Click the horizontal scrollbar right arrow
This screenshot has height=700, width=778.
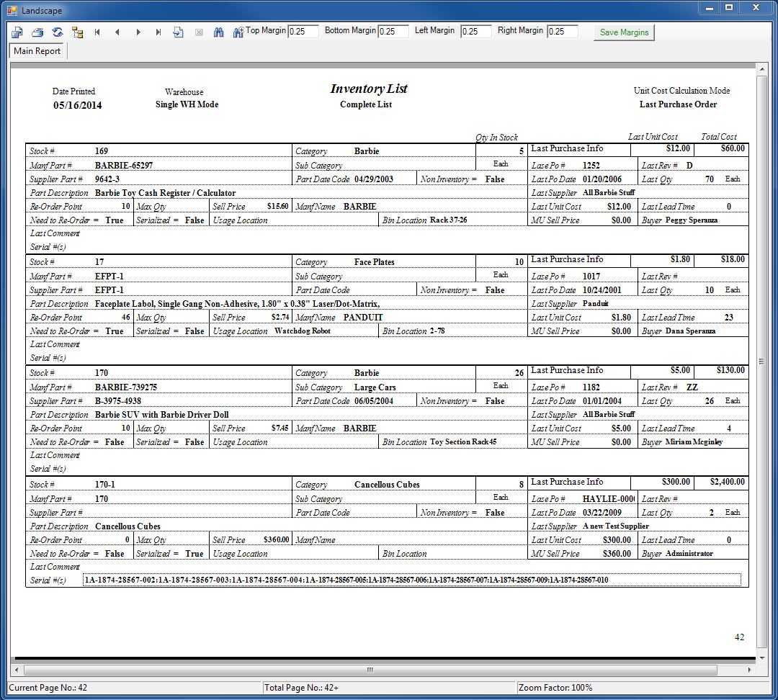tap(749, 670)
